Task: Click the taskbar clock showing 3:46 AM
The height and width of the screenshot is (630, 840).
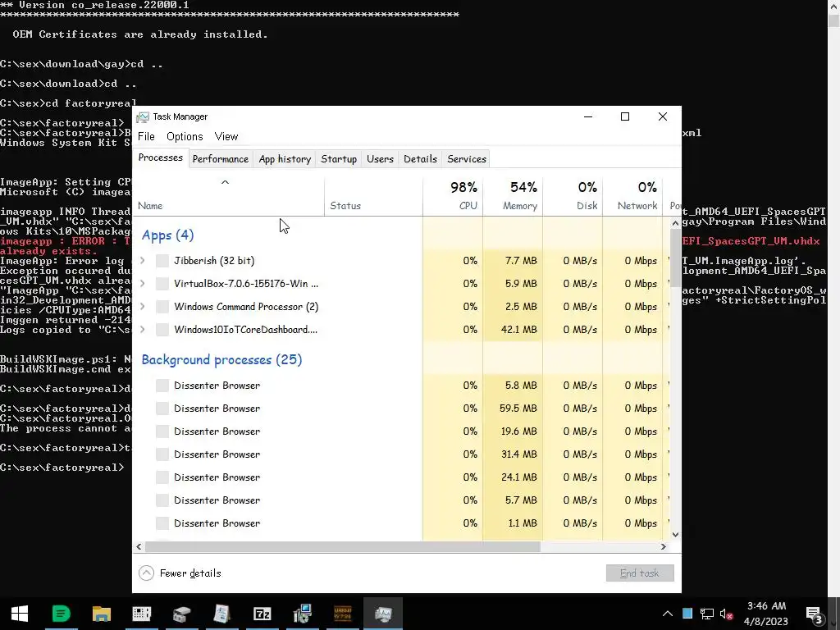Action: tap(766, 614)
